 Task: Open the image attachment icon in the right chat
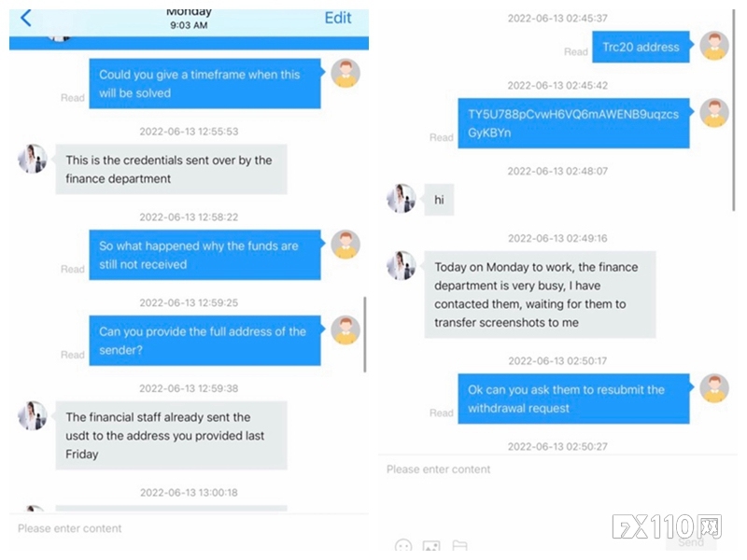pos(431,546)
